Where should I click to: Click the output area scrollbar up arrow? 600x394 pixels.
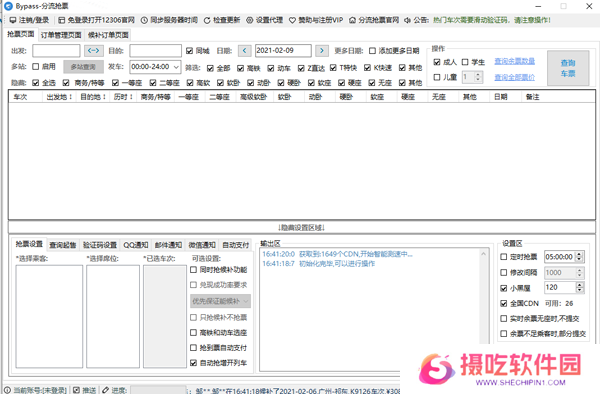click(x=483, y=254)
